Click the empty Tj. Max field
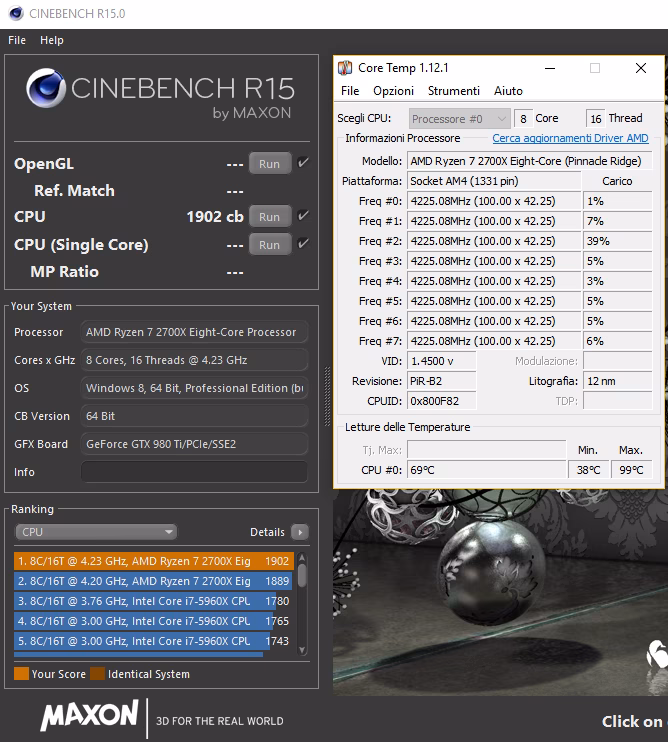This screenshot has height=742, width=668. 486,450
